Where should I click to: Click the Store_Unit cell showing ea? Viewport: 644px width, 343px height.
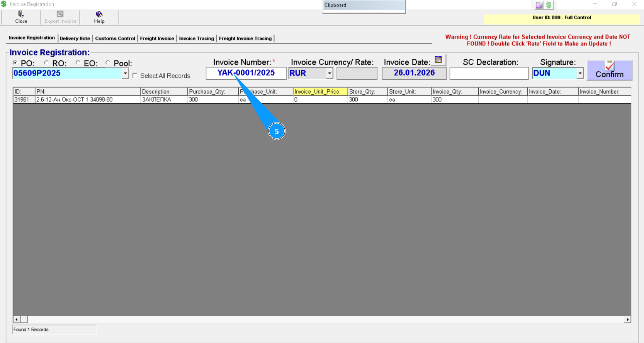[x=410, y=99]
